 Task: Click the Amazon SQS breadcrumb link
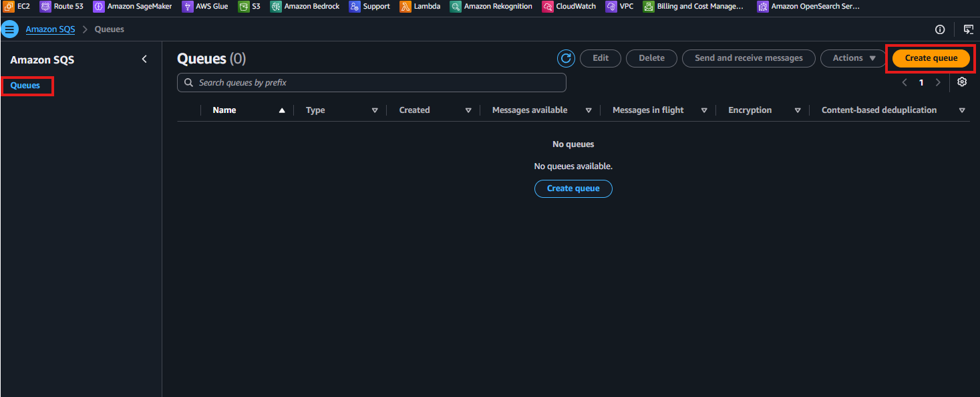tap(50, 29)
